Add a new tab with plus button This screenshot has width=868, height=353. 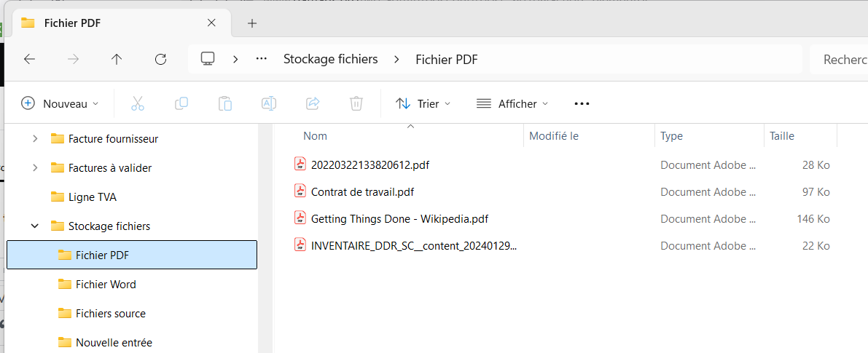pyautogui.click(x=252, y=23)
